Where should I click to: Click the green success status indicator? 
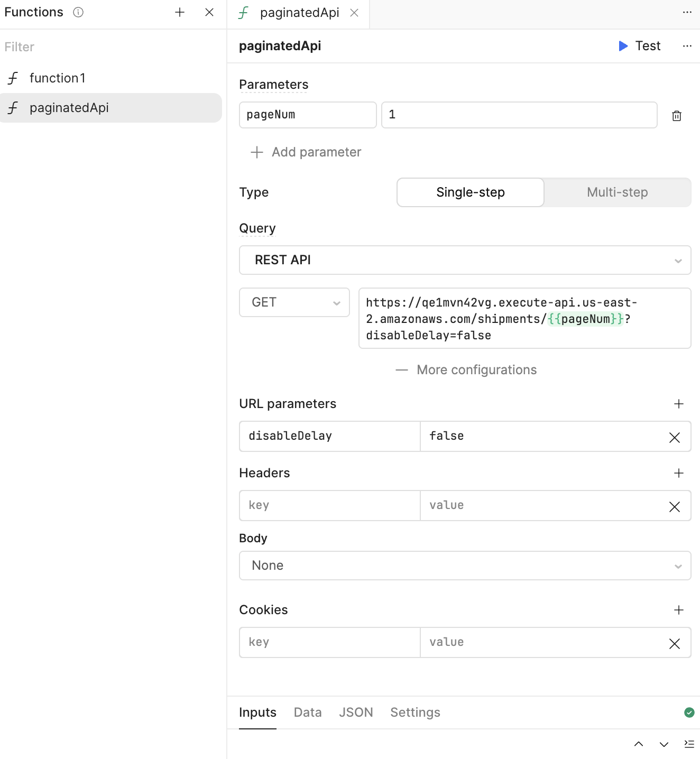click(689, 712)
